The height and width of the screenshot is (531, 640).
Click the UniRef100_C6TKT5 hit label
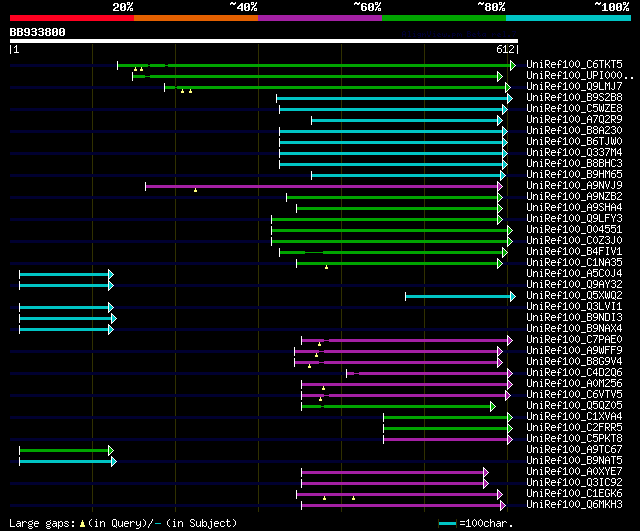[x=574, y=64]
